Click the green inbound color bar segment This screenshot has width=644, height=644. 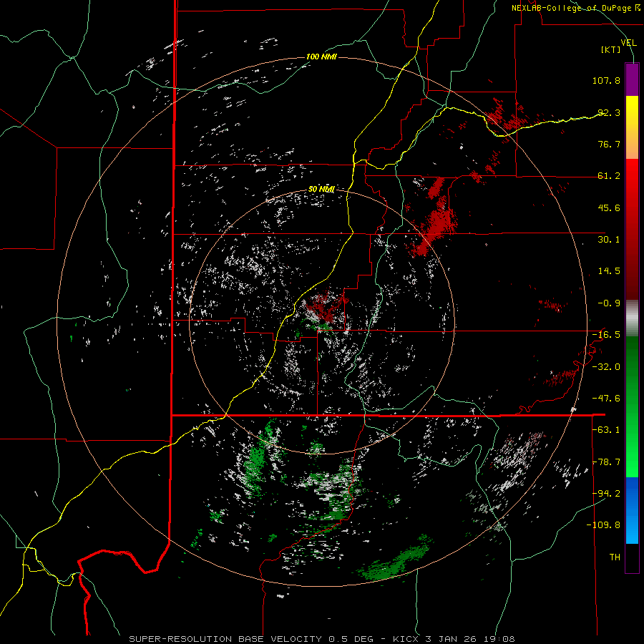coord(632,406)
